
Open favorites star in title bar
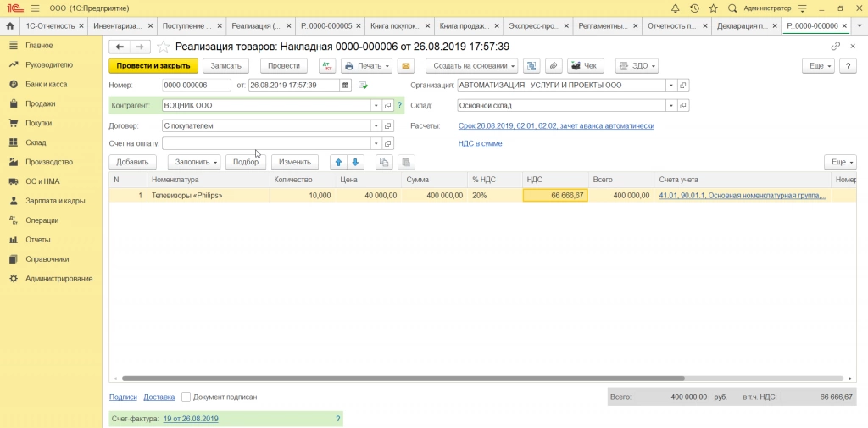tap(713, 8)
